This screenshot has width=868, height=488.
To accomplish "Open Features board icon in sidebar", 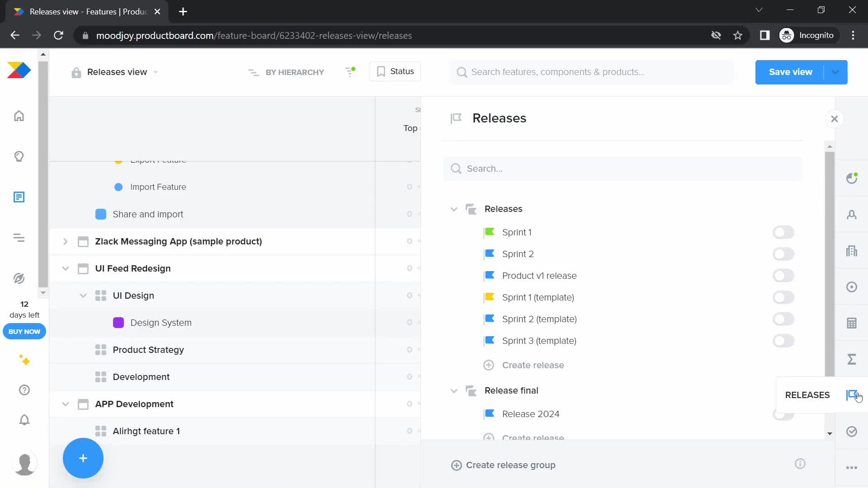I will pos(19,197).
